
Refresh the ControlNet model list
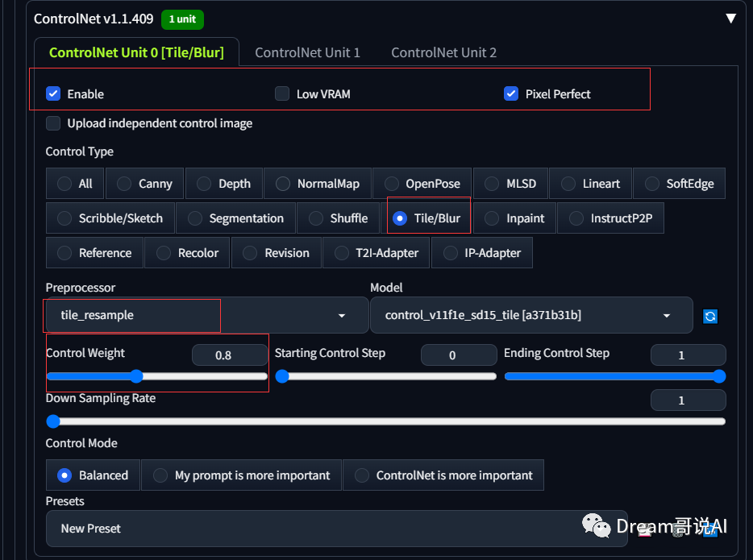pos(710,316)
